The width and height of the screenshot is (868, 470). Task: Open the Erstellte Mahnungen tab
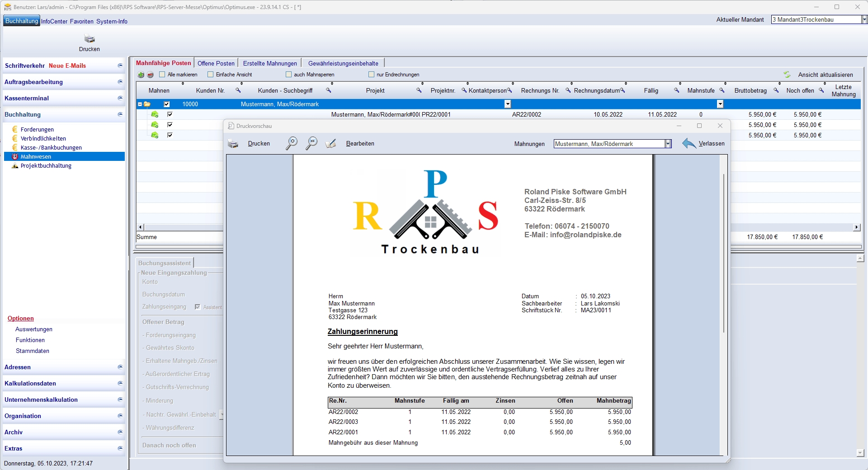pyautogui.click(x=270, y=63)
